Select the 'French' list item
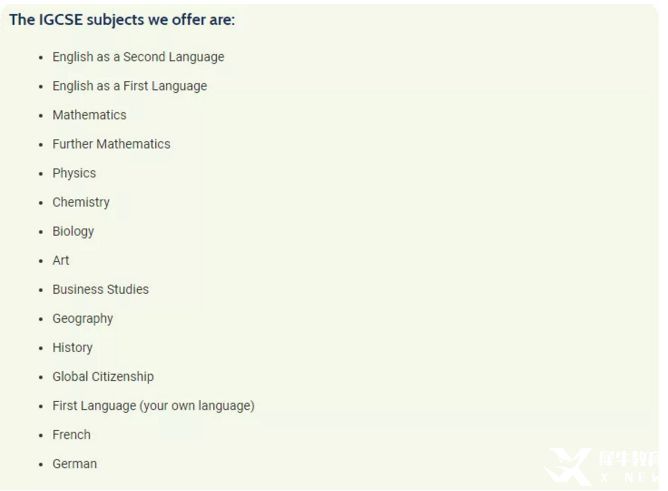The image size is (668, 491). (71, 434)
